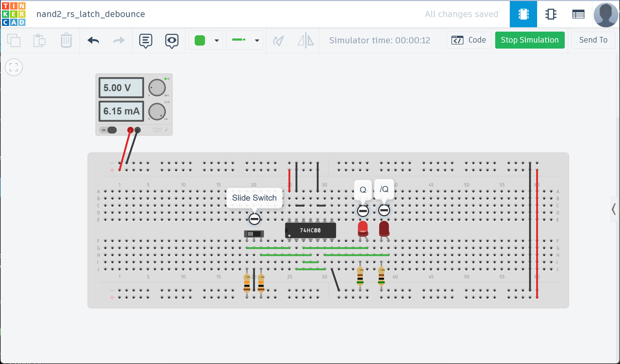Toggle the slide switch on breadboard
Image resolution: width=620 pixels, height=364 pixels.
click(254, 234)
